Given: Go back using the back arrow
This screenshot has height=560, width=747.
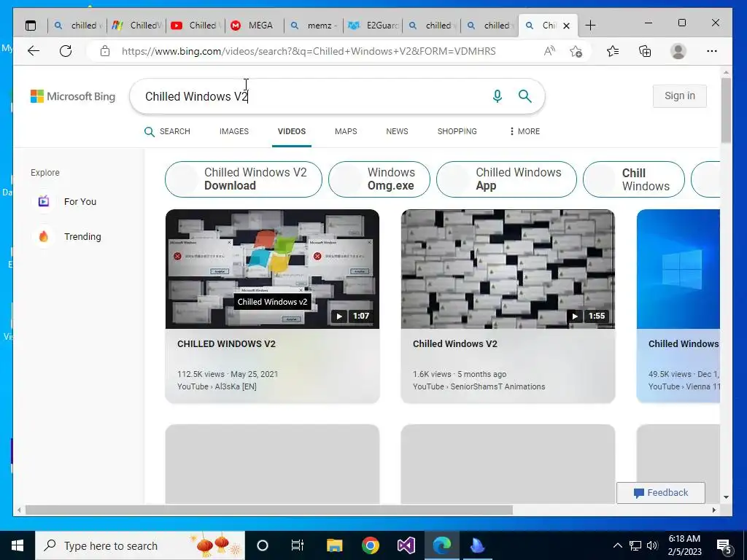Looking at the screenshot, I should pos(34,51).
